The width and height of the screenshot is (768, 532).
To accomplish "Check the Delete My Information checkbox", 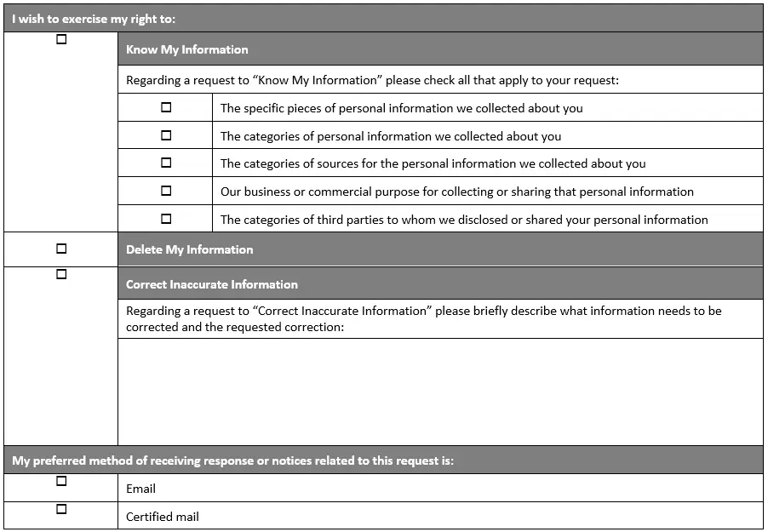I will 61,249.
